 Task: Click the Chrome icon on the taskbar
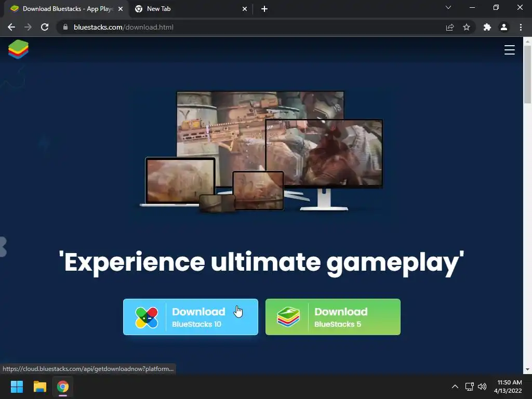pyautogui.click(x=63, y=387)
